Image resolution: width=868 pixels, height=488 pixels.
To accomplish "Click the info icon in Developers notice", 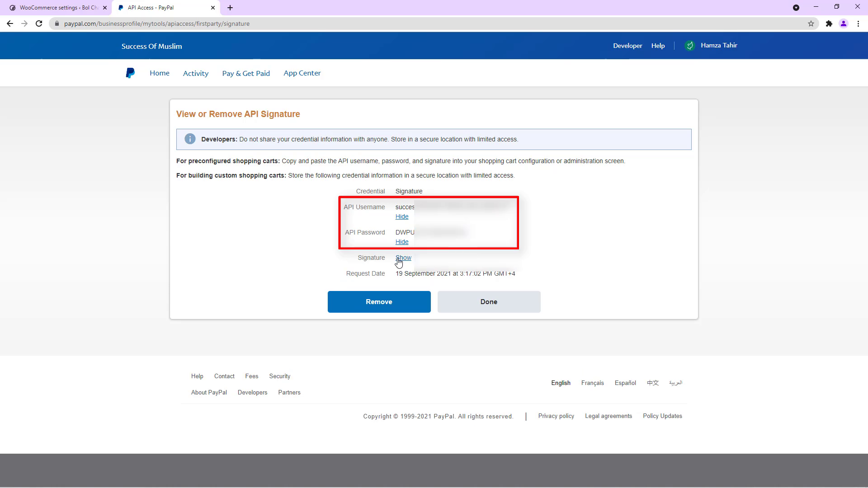I will 190,139.
